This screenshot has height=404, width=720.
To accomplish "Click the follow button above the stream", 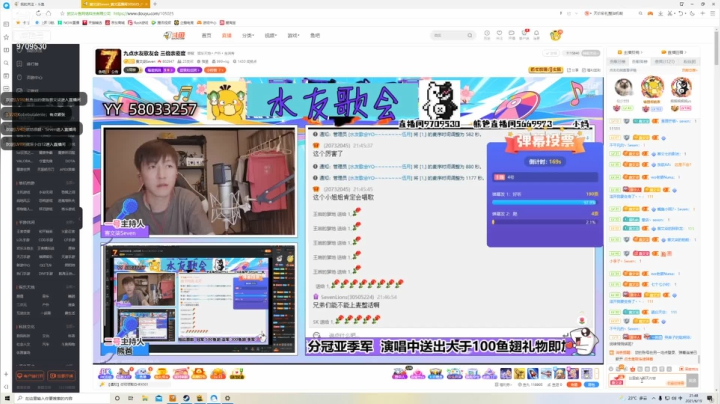I will [551, 53].
